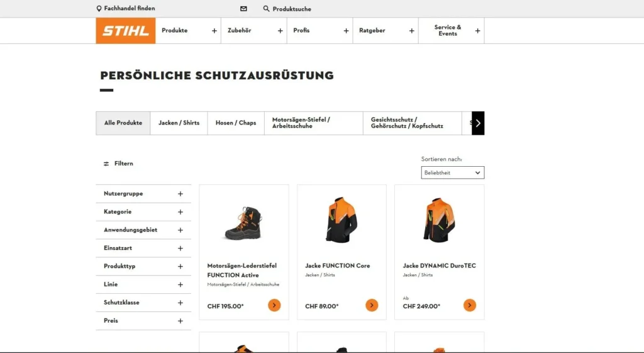644x353 pixels.
Task: Open the mail envelope icon
Action: click(243, 9)
